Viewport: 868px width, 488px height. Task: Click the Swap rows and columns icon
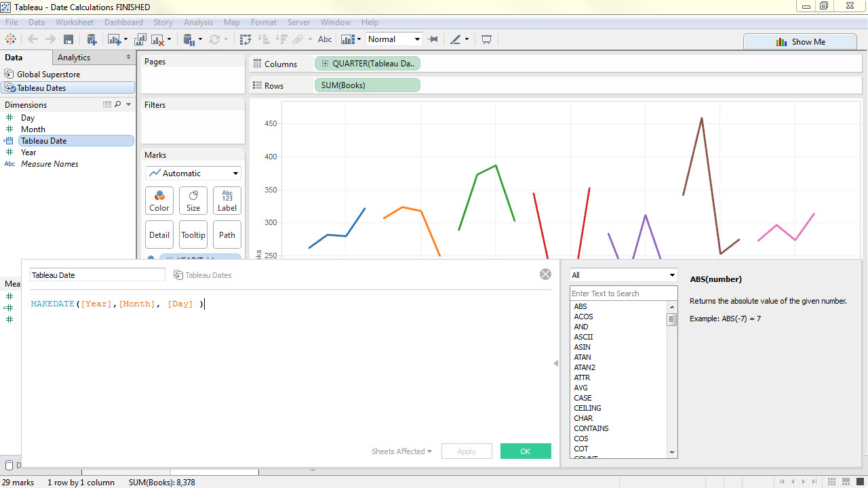point(245,39)
